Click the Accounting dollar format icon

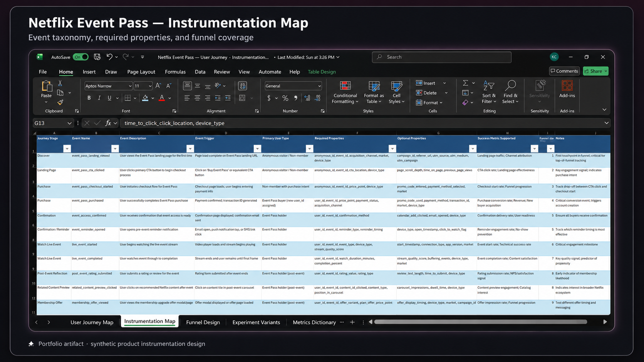269,98
